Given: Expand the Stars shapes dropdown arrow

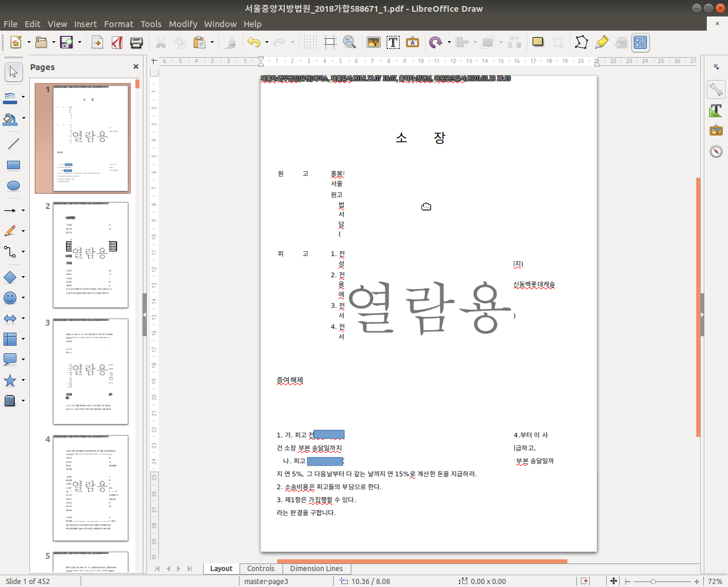Looking at the screenshot, I should point(23,380).
